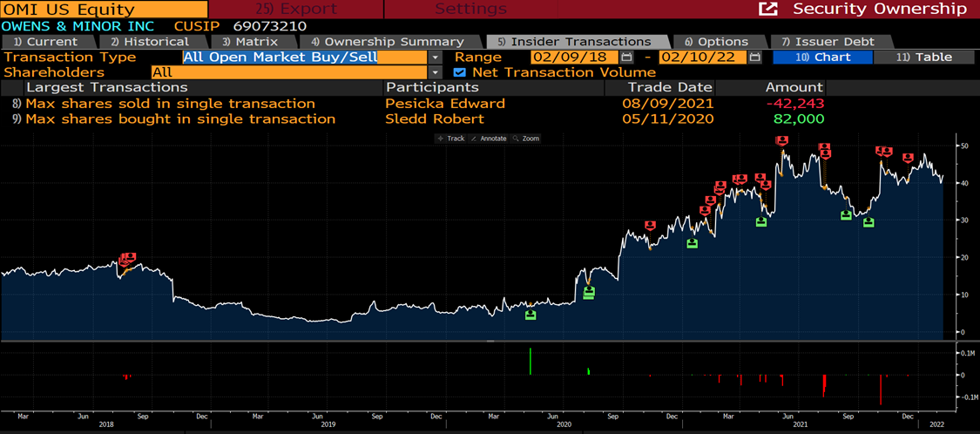Activate the Zoom chart tool
This screenshot has height=434, width=980.
[525, 139]
